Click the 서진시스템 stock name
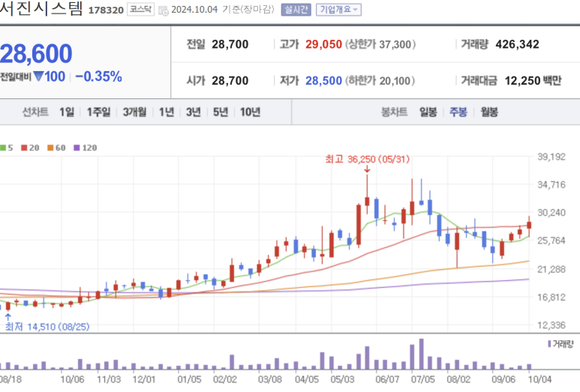This screenshot has height=392, width=580. pyautogui.click(x=41, y=8)
